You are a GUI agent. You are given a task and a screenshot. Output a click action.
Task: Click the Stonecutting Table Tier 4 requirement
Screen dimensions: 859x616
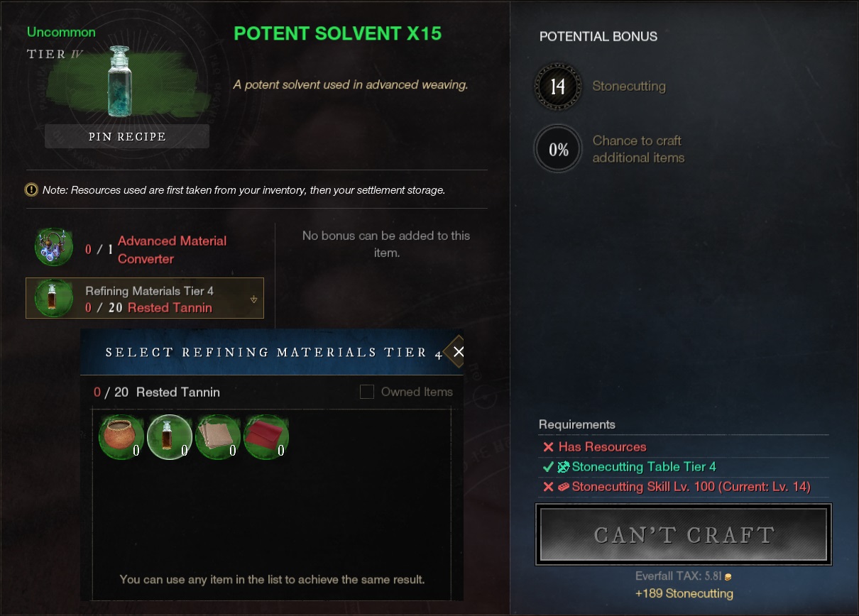pos(629,467)
